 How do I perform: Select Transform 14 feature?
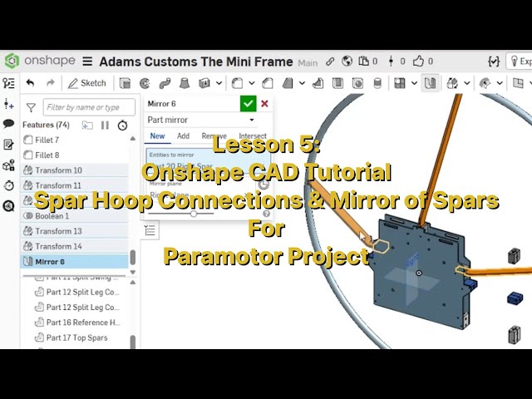click(x=76, y=246)
